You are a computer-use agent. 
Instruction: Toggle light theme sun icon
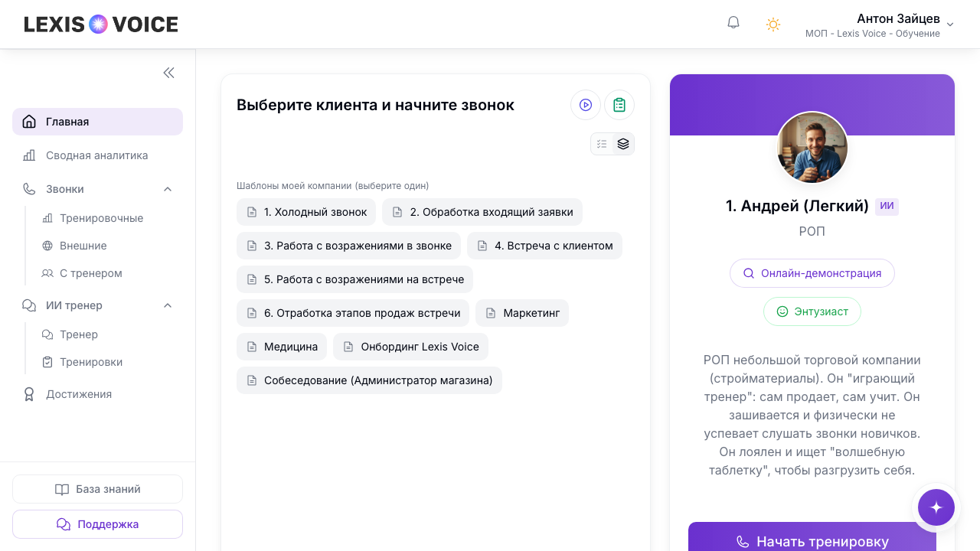click(x=773, y=24)
